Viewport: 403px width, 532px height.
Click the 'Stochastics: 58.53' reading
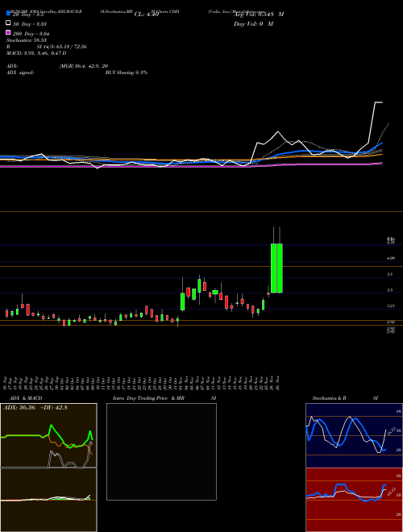pyautogui.click(x=26, y=40)
